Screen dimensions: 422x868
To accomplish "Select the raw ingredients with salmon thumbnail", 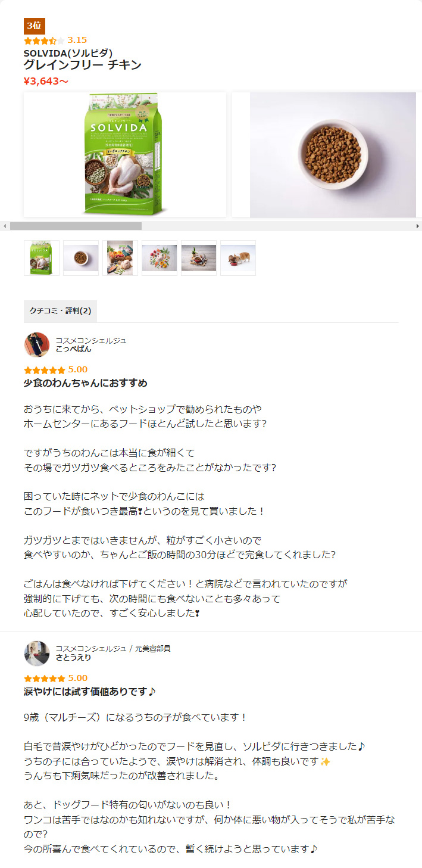I will pyautogui.click(x=120, y=258).
